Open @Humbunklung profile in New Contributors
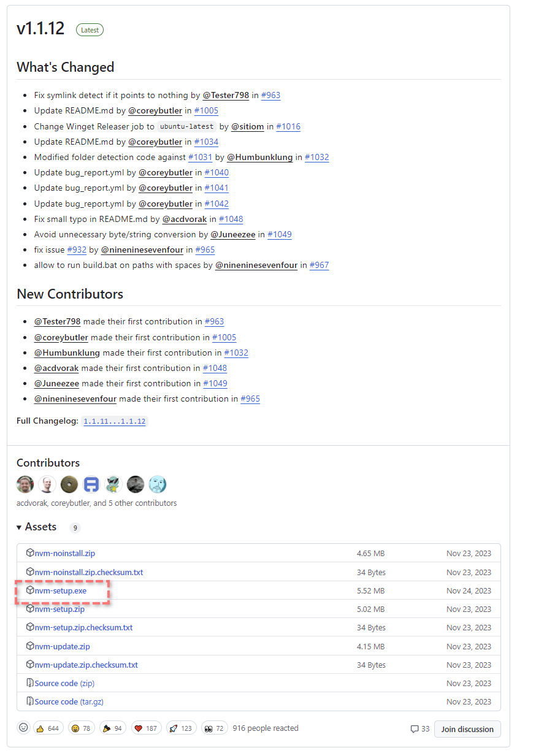This screenshot has height=756, width=536. (67, 353)
